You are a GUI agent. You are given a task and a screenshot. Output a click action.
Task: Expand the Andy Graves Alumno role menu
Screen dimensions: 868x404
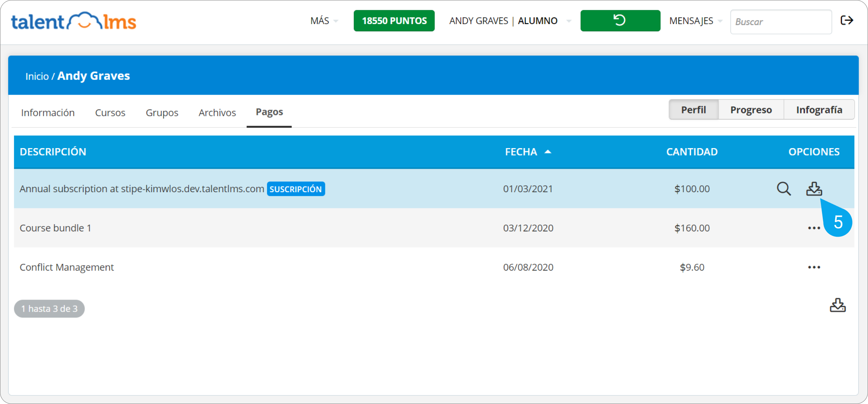point(510,21)
